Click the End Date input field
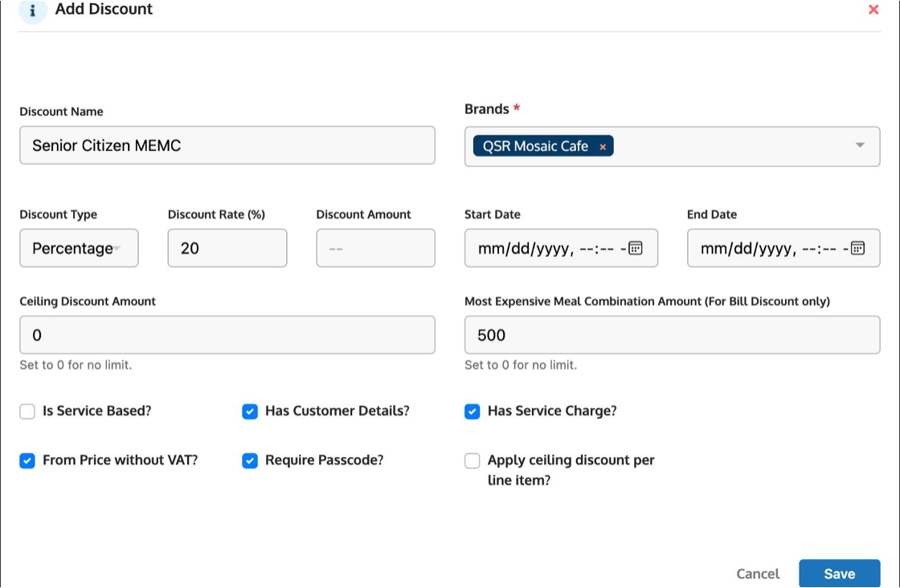 click(x=783, y=248)
